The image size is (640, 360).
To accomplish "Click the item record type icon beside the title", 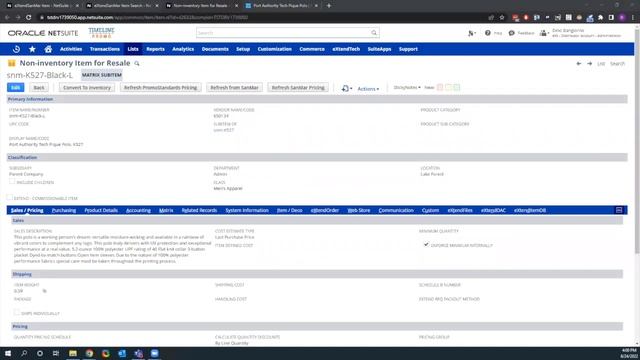I will [12, 63].
